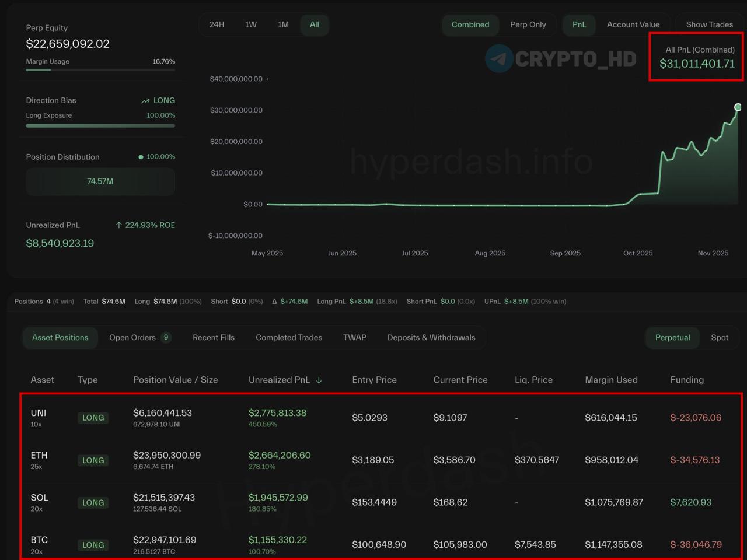Click the latest PnL chart endpoint marker
The width and height of the screenshot is (747, 560).
pyautogui.click(x=738, y=107)
